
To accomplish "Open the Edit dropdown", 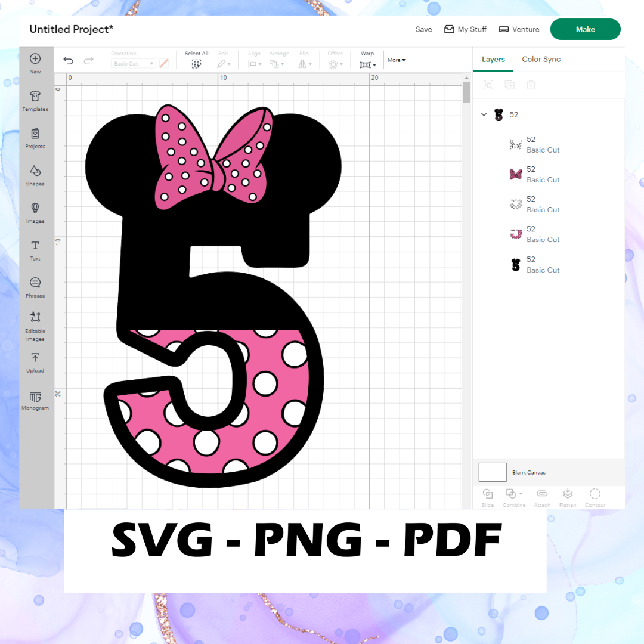I will point(224,64).
